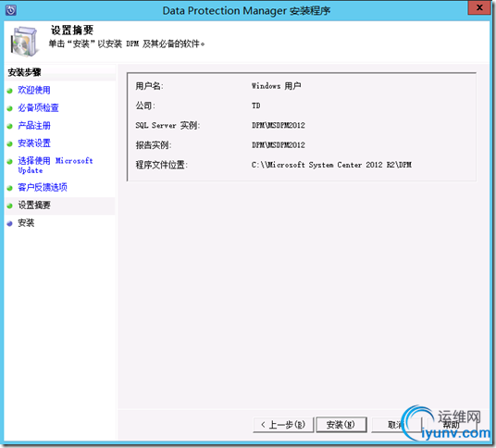Click the green bullet beside 必备项检查
Image resolution: width=496 pixels, height=448 pixels.
[x=10, y=108]
